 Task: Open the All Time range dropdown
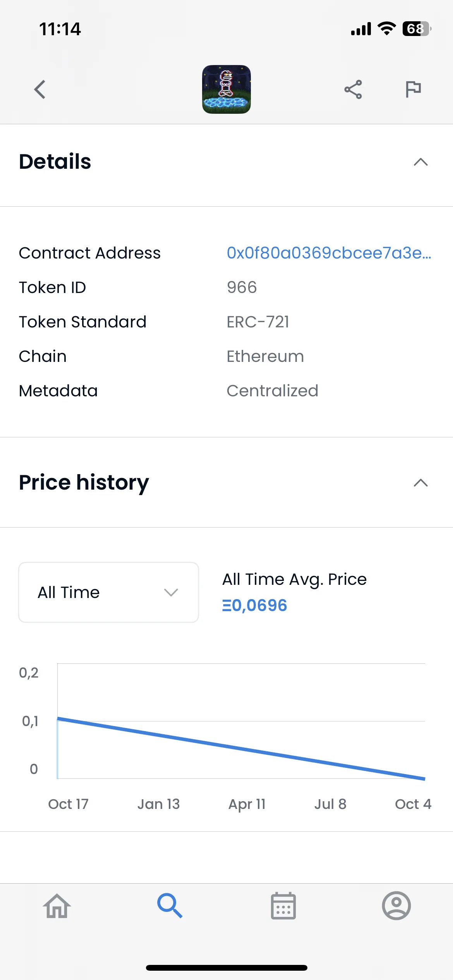(x=108, y=592)
